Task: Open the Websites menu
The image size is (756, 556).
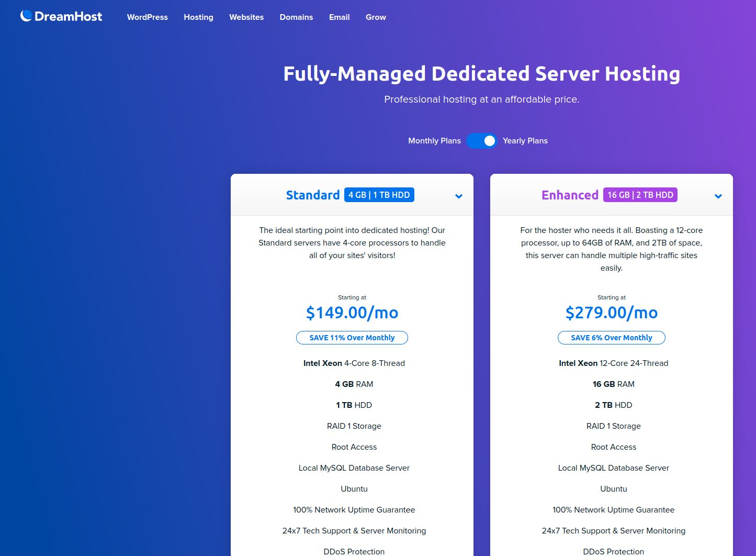Action: tap(246, 17)
